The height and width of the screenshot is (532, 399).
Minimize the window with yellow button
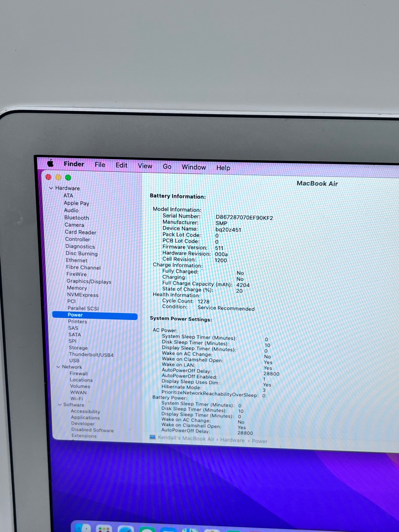tap(58, 178)
